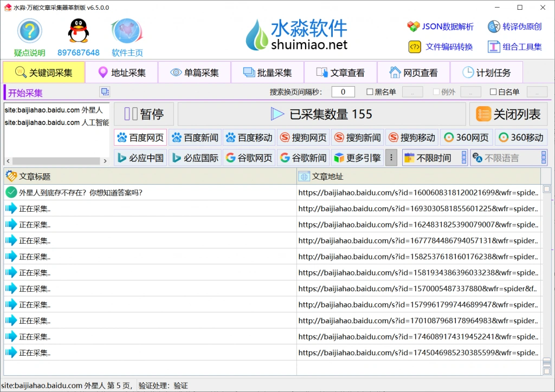The width and height of the screenshot is (555, 392).
Task: Switch to 网页查看 tab
Action: coord(414,73)
